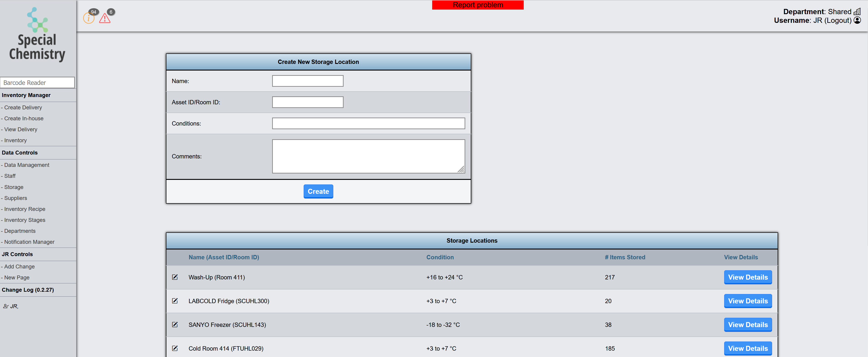
Task: Edit the LABCOLD Fridge storage entry
Action: tap(175, 301)
